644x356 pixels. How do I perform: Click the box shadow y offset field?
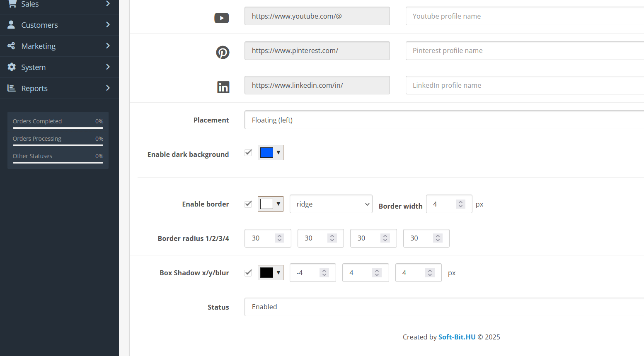[366, 273]
